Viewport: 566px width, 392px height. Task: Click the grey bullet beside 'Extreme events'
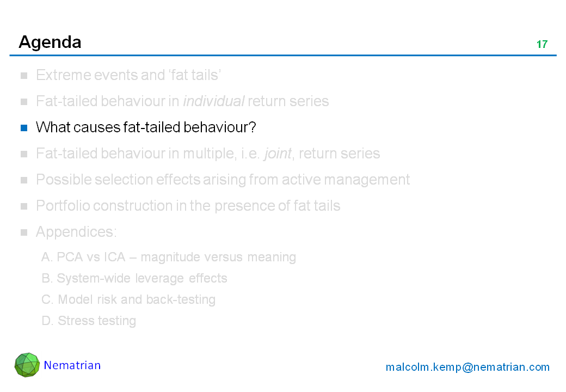24,76
